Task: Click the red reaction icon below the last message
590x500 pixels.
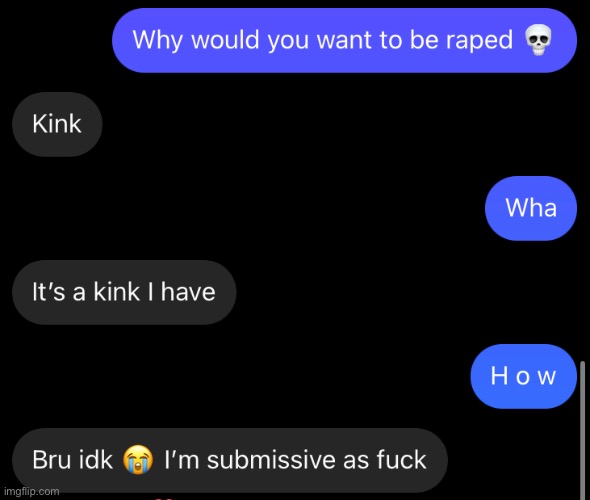Action: click(164, 498)
